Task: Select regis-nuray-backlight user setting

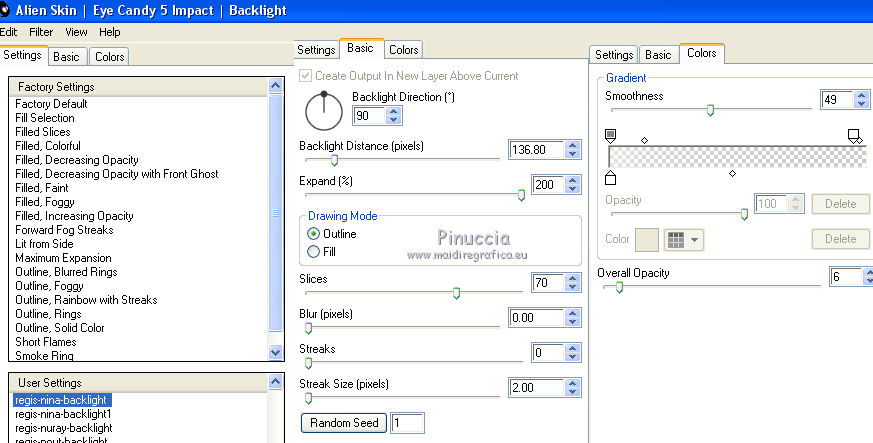Action: click(63, 428)
